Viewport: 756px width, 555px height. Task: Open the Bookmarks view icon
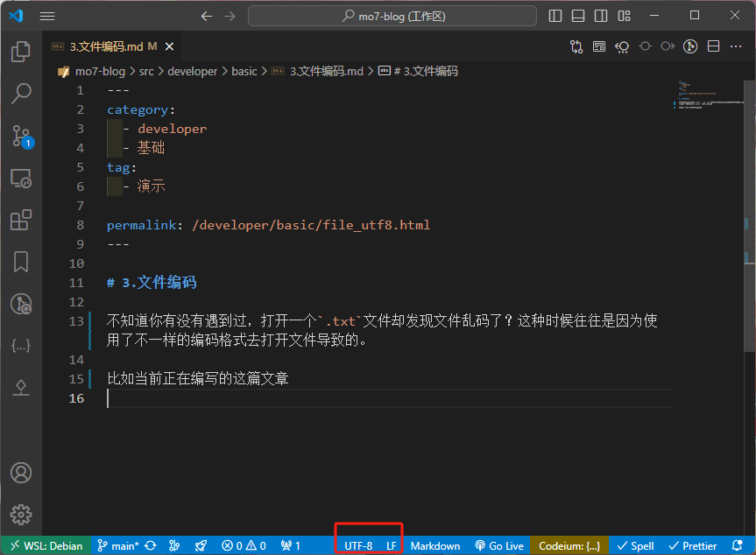pyautogui.click(x=21, y=262)
